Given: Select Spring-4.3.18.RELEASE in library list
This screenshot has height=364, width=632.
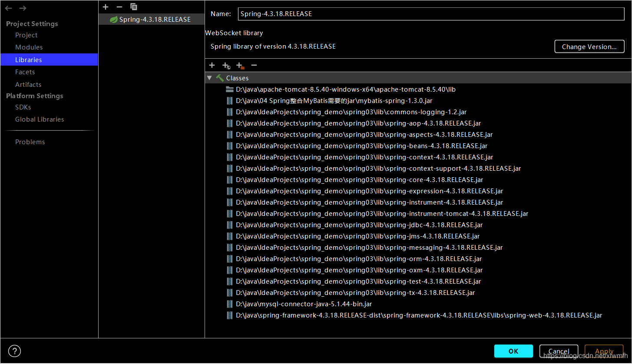Looking at the screenshot, I should click(151, 20).
